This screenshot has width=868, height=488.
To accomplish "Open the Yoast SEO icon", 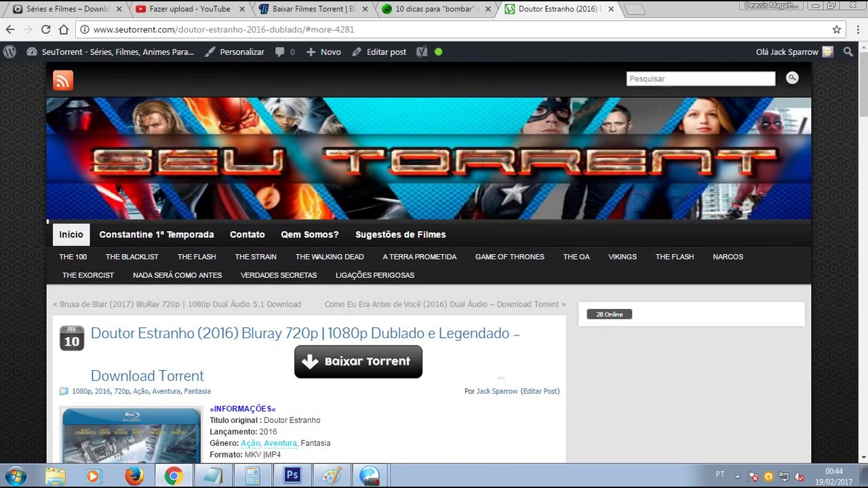I will [x=422, y=52].
